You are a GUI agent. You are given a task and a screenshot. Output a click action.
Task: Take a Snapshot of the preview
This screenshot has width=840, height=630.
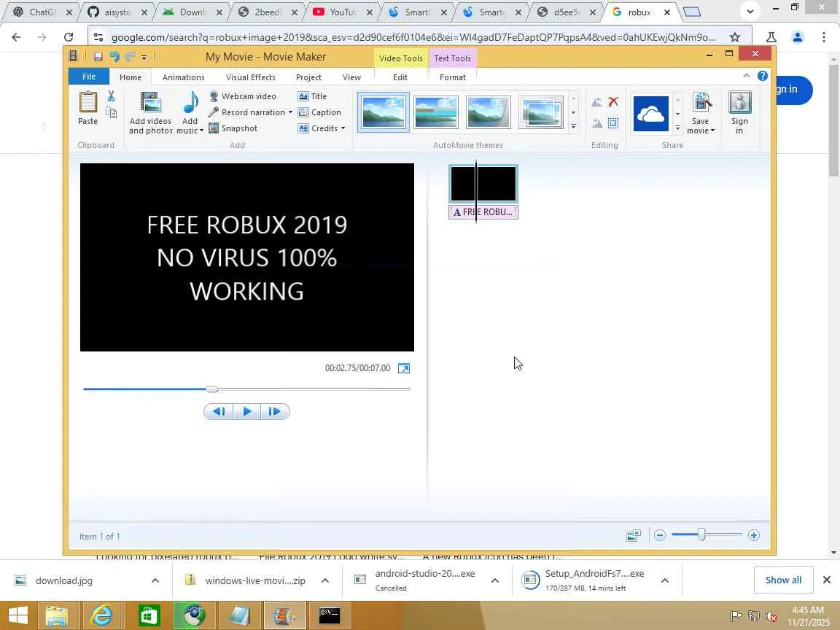(x=233, y=128)
